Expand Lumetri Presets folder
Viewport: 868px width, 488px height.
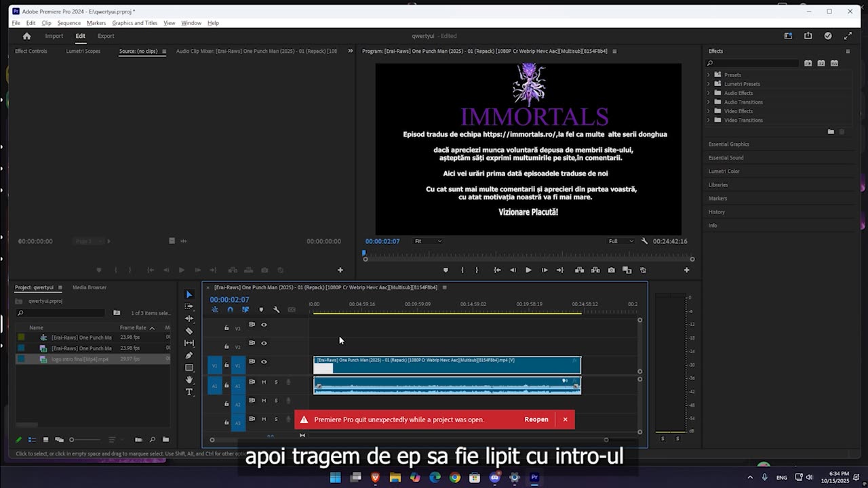click(709, 84)
